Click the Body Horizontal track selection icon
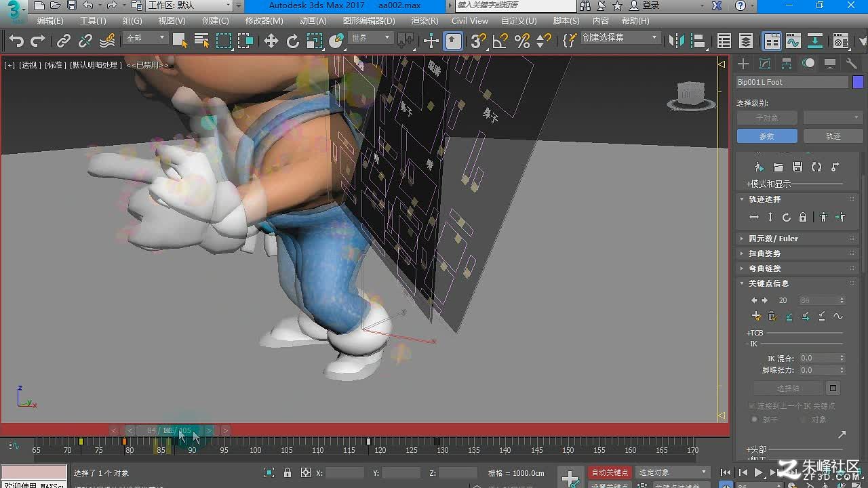 pyautogui.click(x=754, y=218)
